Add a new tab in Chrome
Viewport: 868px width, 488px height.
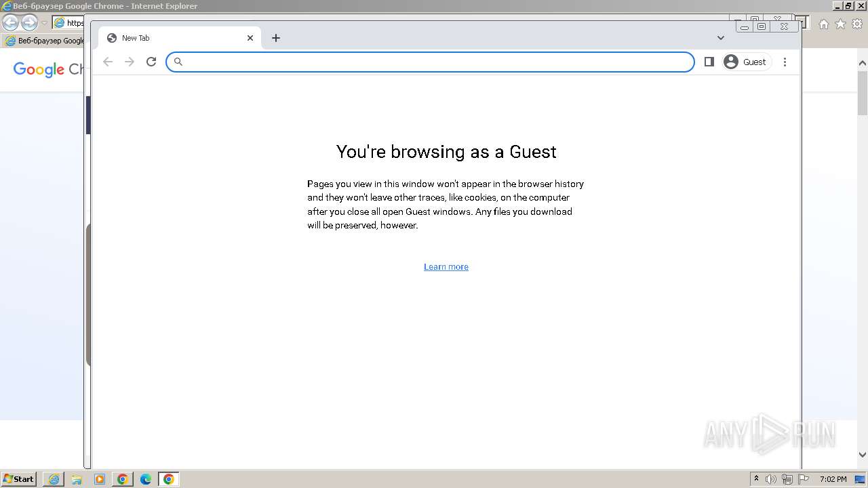coord(276,38)
